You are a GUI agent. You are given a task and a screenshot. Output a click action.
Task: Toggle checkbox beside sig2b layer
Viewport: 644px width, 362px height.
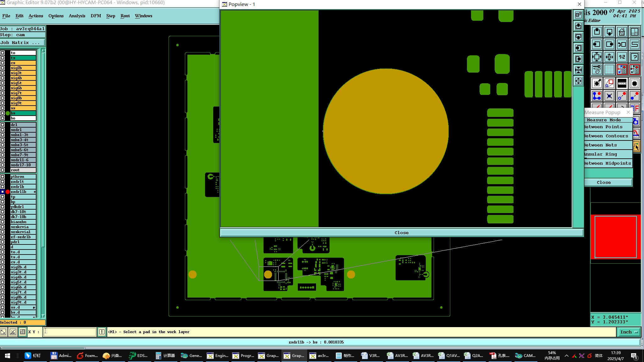pyautogui.click(x=3, y=68)
